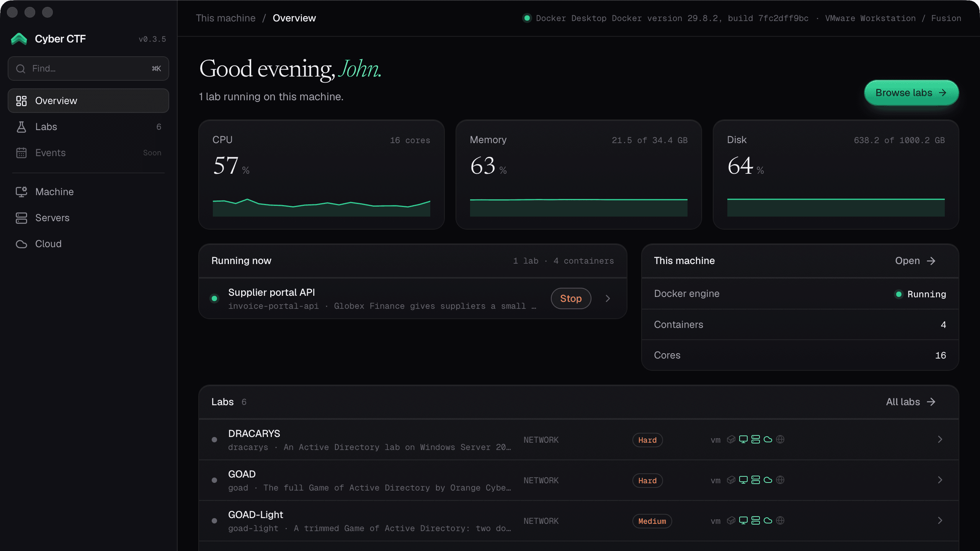Image resolution: width=980 pixels, height=551 pixels.
Task: Click the DRACARYS lab title
Action: [x=254, y=434]
